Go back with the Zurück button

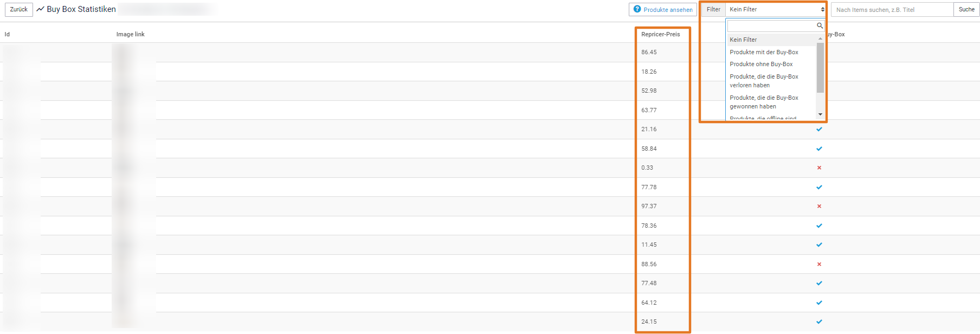coord(19,9)
